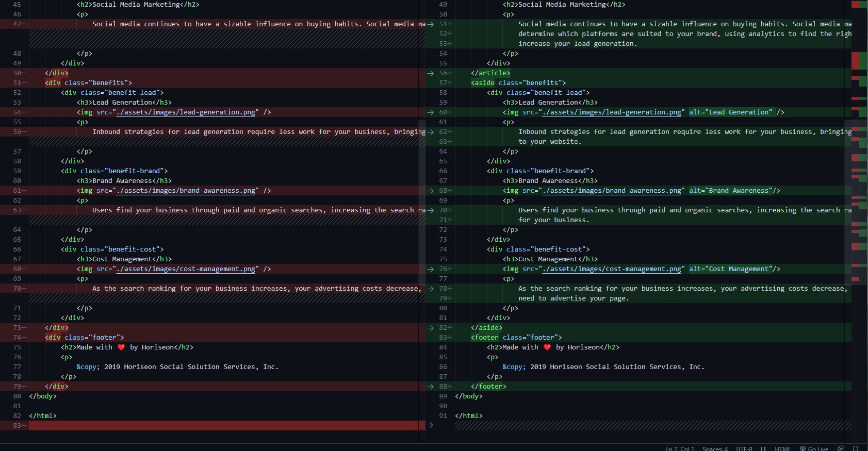Click copyright 2019 Horiseon line in left pane
Screen dimensions: 868x451
coord(177,367)
